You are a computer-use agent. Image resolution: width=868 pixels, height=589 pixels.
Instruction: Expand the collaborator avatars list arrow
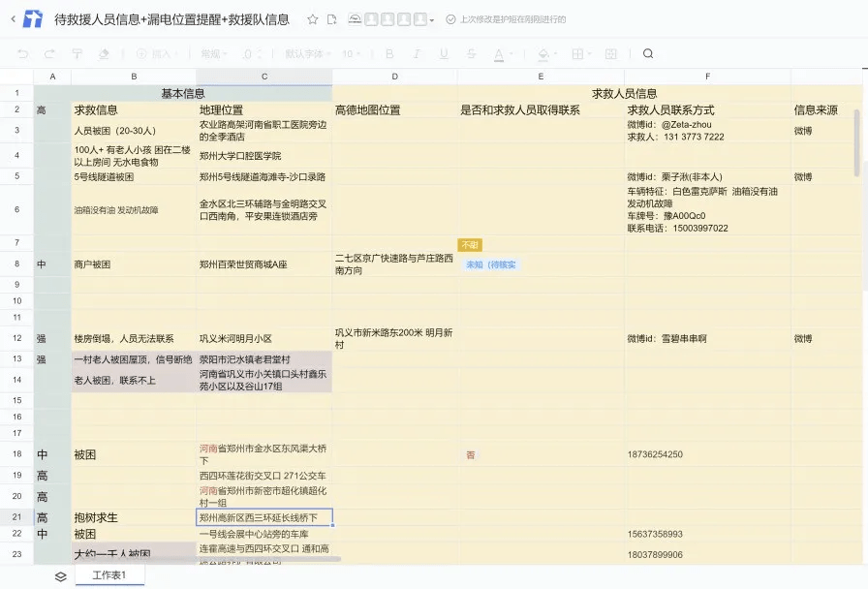pyautogui.click(x=432, y=20)
